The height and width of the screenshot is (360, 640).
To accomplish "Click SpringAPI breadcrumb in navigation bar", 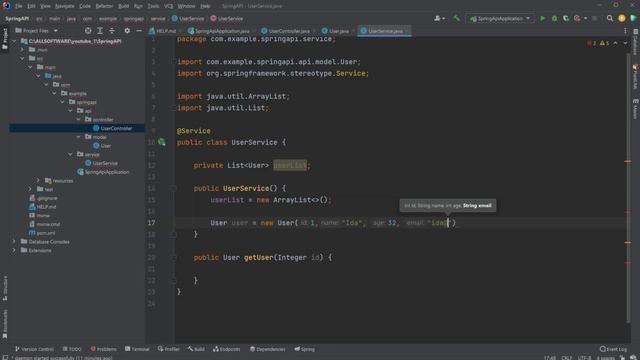I will pyautogui.click(x=17, y=18).
